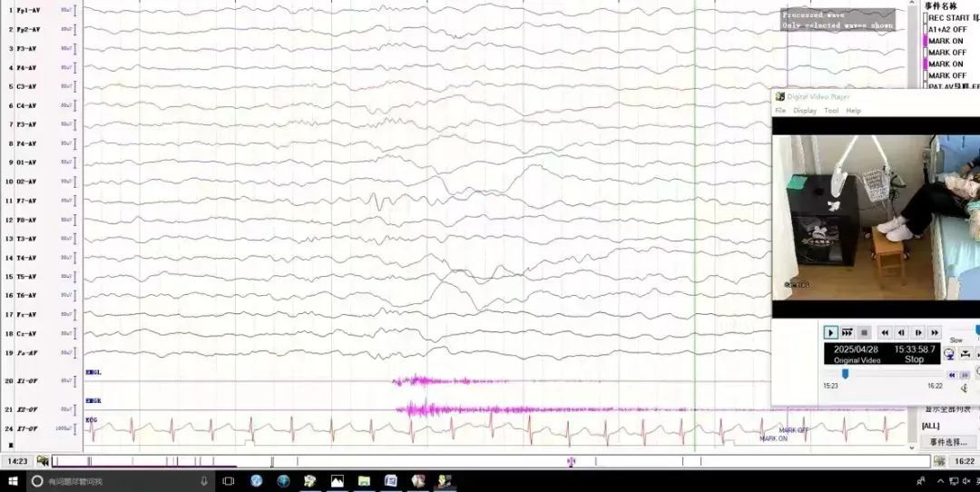Step one frame forward in video
Screen dimensions: 980x492
[918, 333]
